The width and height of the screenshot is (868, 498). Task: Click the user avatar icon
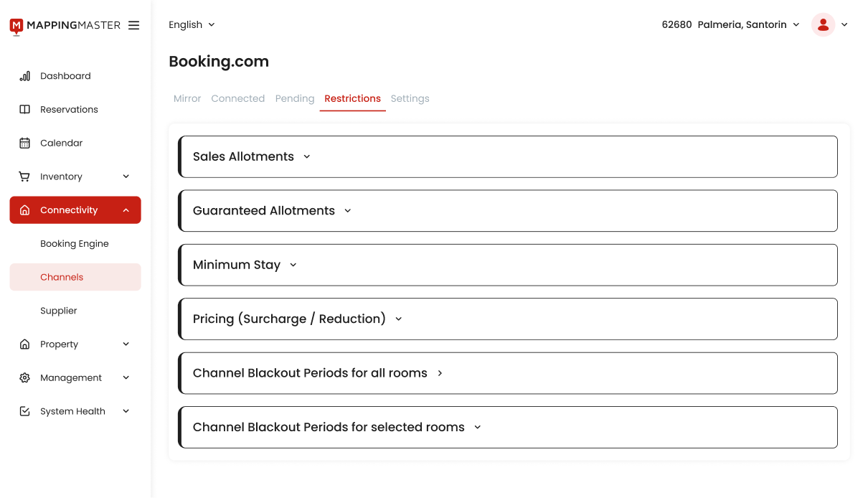pos(823,24)
